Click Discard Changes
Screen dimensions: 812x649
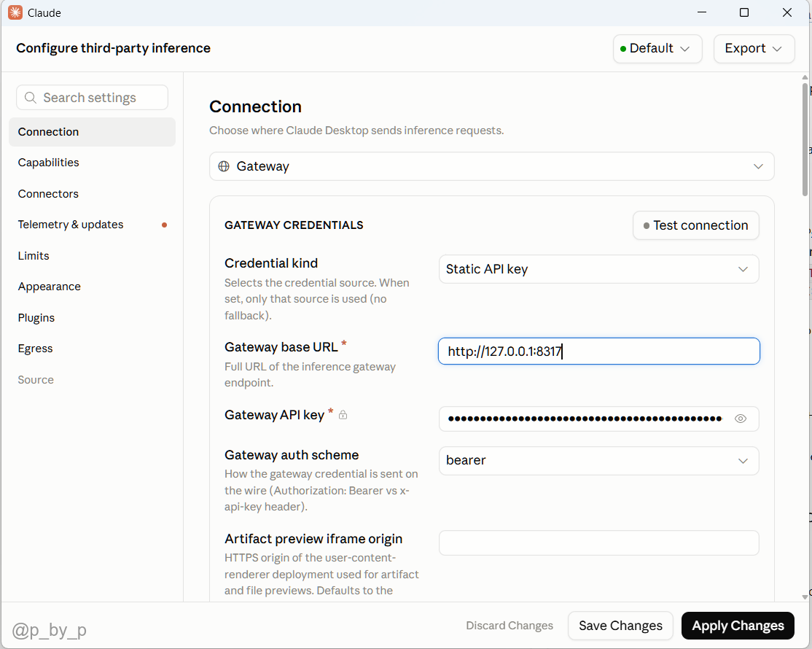510,626
